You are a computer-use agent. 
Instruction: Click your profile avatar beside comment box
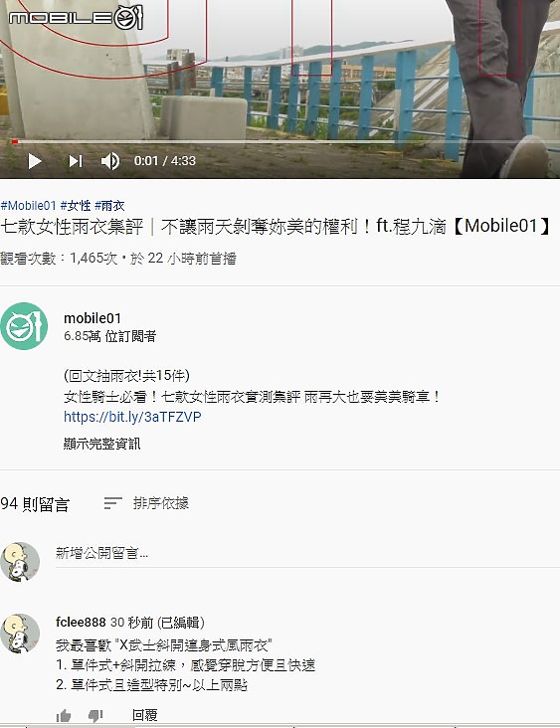tap(20, 561)
